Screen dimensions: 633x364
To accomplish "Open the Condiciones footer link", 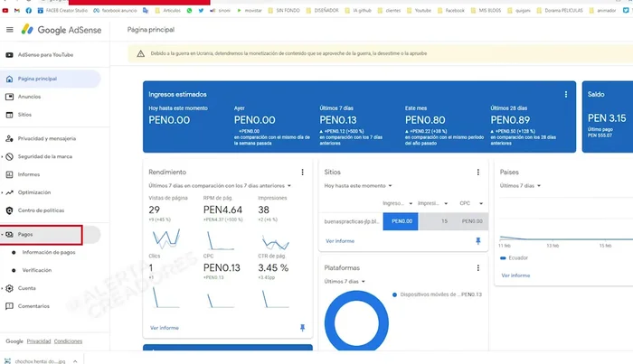I will (x=68, y=341).
